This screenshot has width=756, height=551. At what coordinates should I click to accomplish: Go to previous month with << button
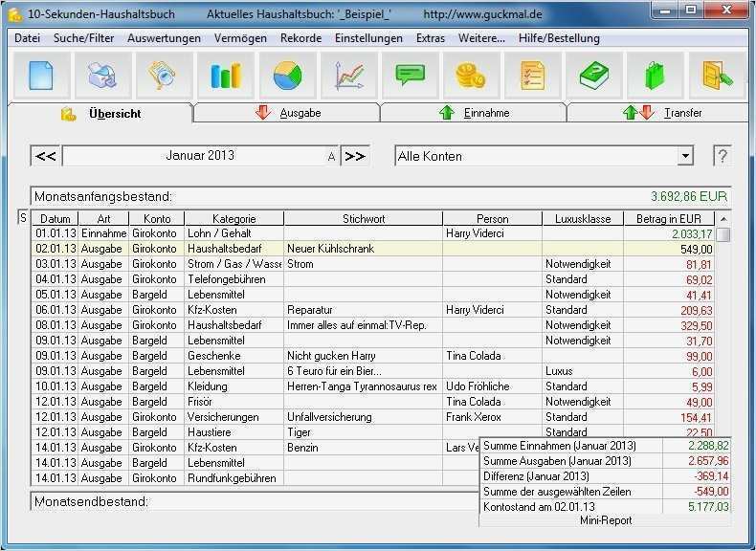pos(46,156)
